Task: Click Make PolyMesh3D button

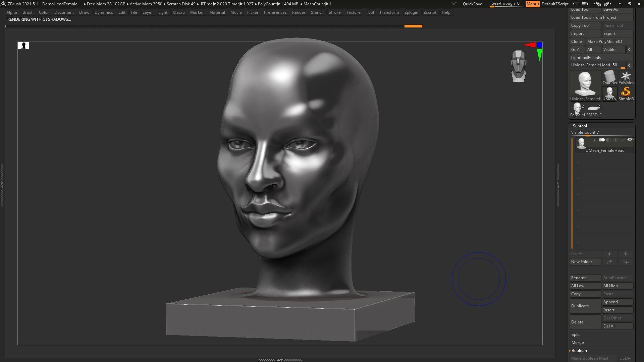Action: point(609,42)
